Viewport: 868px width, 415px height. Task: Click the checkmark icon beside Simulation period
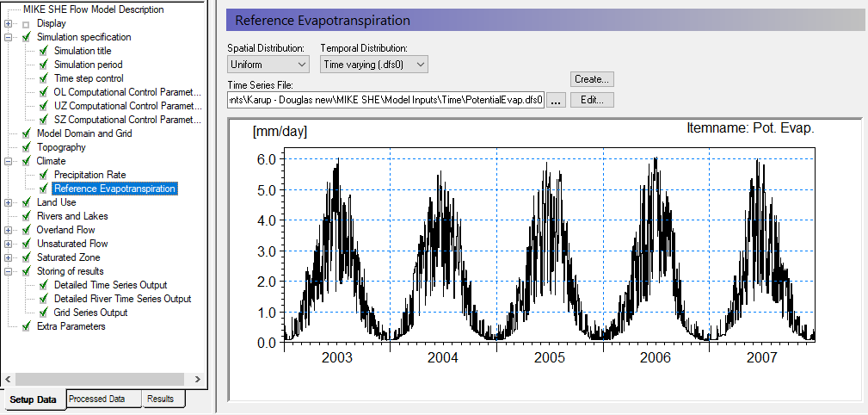(x=44, y=65)
